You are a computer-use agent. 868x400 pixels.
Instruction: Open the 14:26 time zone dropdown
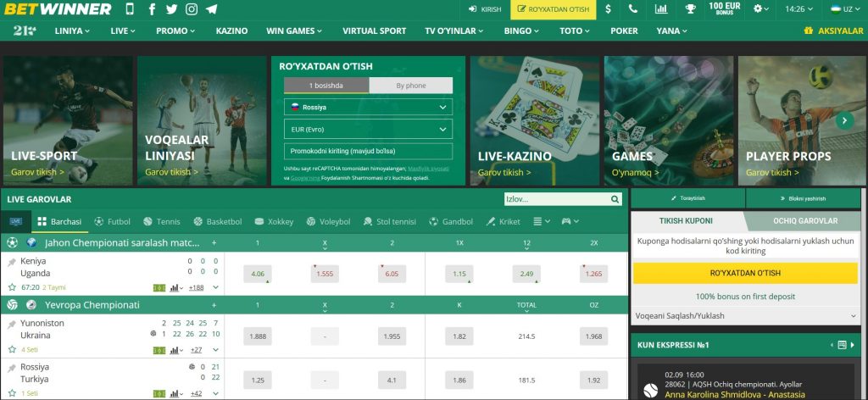tap(798, 8)
